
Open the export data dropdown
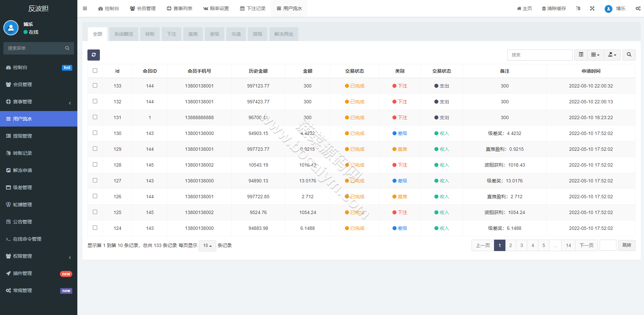pyautogui.click(x=612, y=55)
